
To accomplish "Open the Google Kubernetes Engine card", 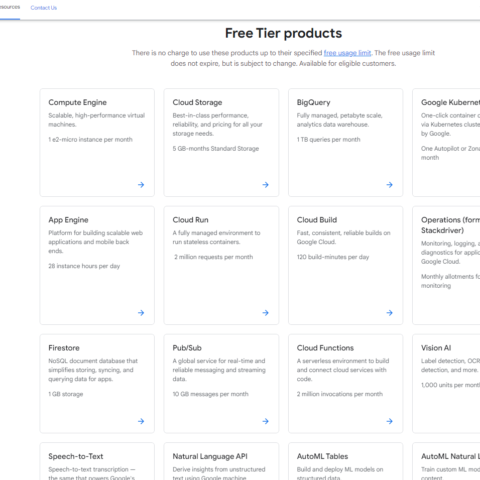I will pos(446,142).
